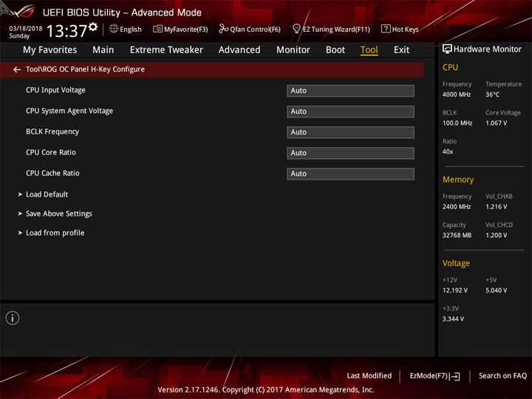Click the 1.067 V core voltage value
The image size is (532, 399).
tap(496, 123)
